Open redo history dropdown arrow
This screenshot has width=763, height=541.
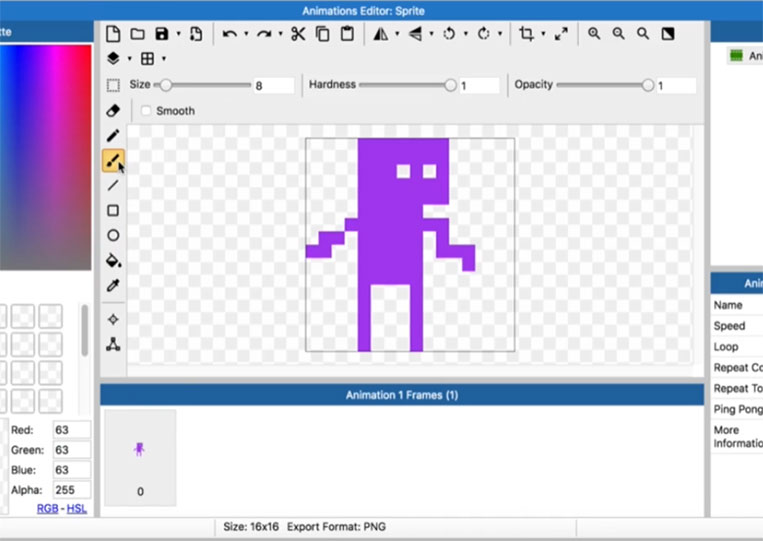point(280,34)
